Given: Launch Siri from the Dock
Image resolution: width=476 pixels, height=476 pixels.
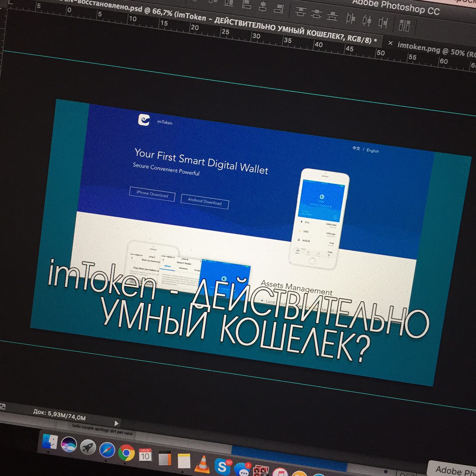Looking at the screenshot, I should click(x=69, y=445).
